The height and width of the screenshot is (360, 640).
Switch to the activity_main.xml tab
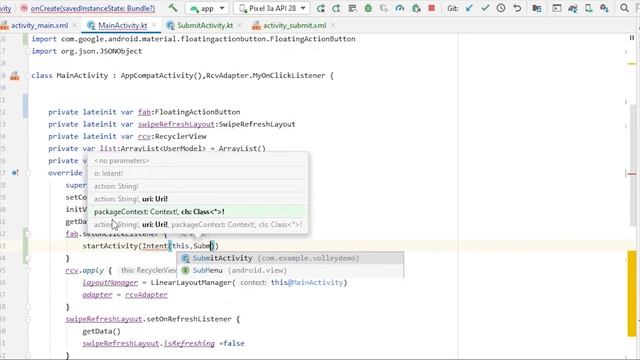(x=39, y=25)
